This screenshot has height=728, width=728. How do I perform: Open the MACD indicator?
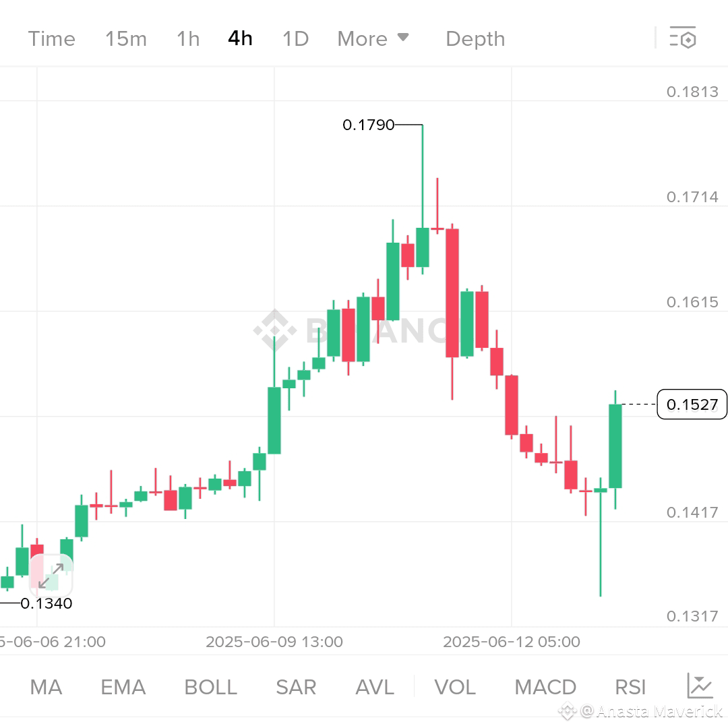(545, 687)
